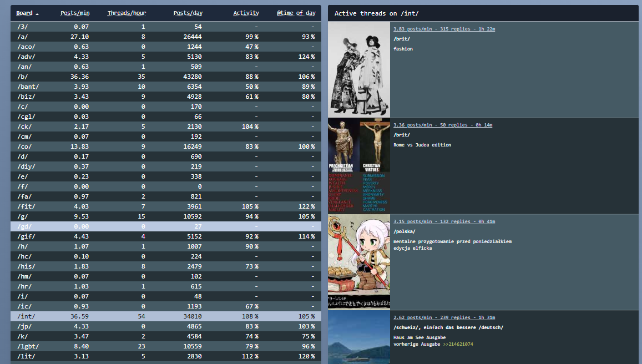Select the /lit/ board row
The image size is (642, 364).
(166, 356)
